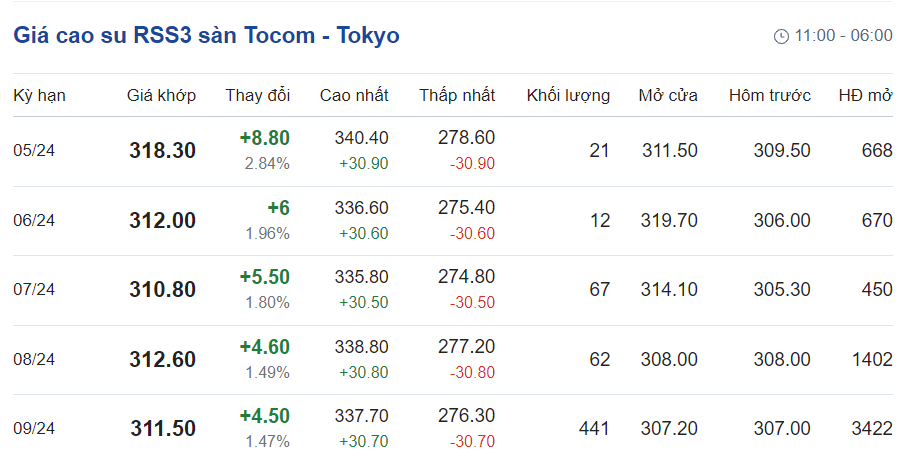This screenshot has height=460, width=911.
Task: Click the 06/24 contract term
Action: (x=34, y=221)
